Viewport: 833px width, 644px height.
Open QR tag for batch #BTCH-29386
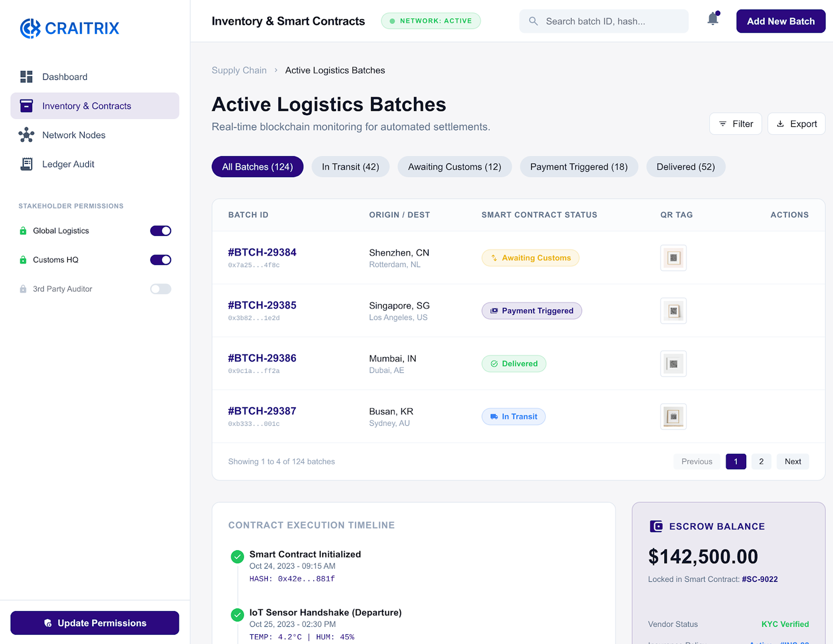[x=673, y=364]
